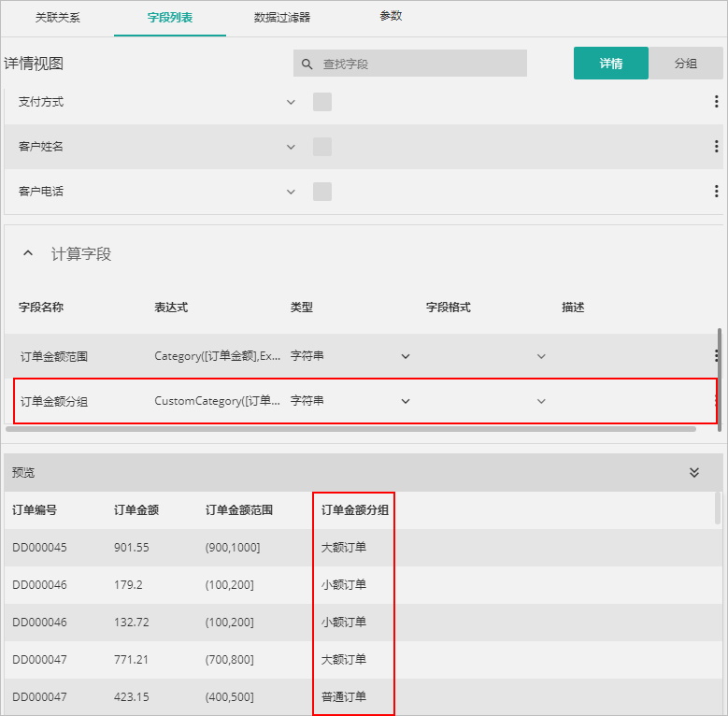Switch to the 关联关系 tab
This screenshot has height=716, width=728.
58,18
